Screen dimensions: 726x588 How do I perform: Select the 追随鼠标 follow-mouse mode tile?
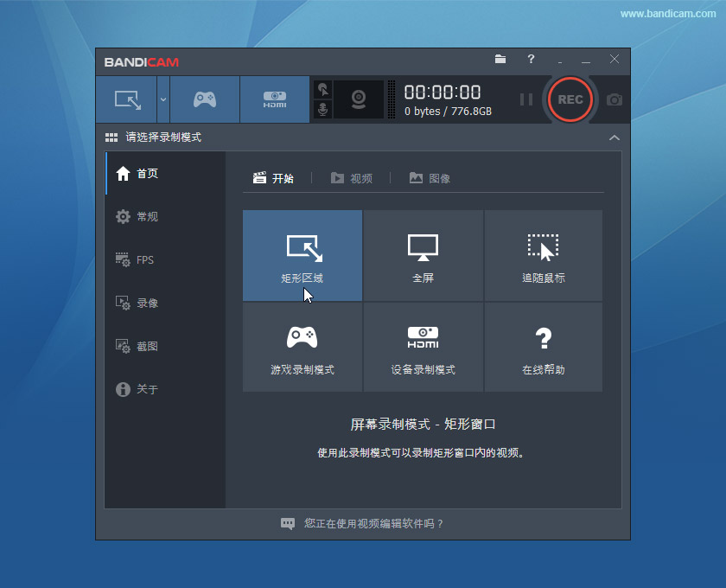543,255
